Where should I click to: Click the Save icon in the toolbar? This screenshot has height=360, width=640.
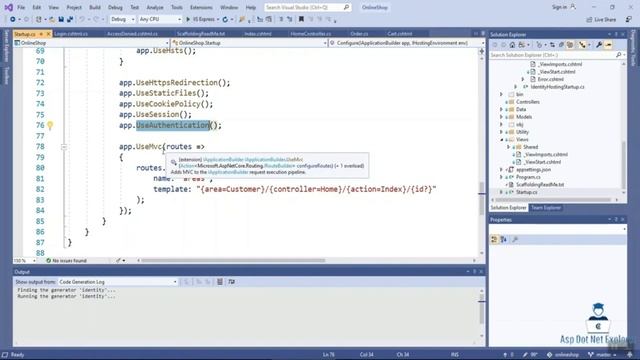click(x=61, y=19)
